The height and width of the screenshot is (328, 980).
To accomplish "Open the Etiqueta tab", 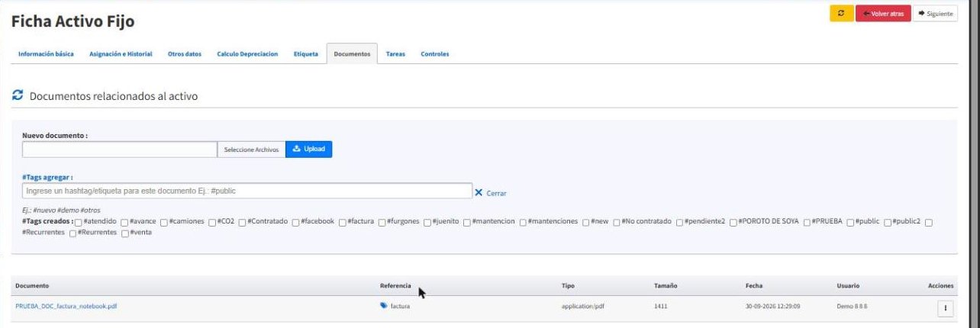I will click(306, 54).
